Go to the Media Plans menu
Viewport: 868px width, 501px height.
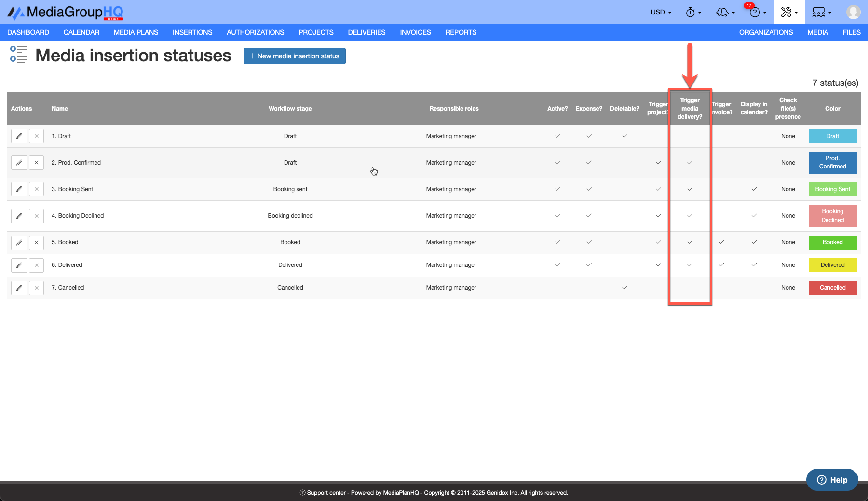[136, 32]
